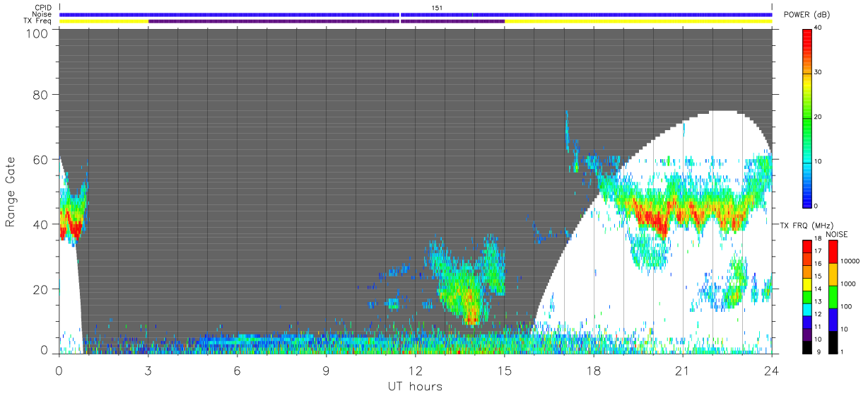The height and width of the screenshot is (401, 868).
Task: Click the 60 tick on Range Gate axis
Action: click(x=40, y=159)
